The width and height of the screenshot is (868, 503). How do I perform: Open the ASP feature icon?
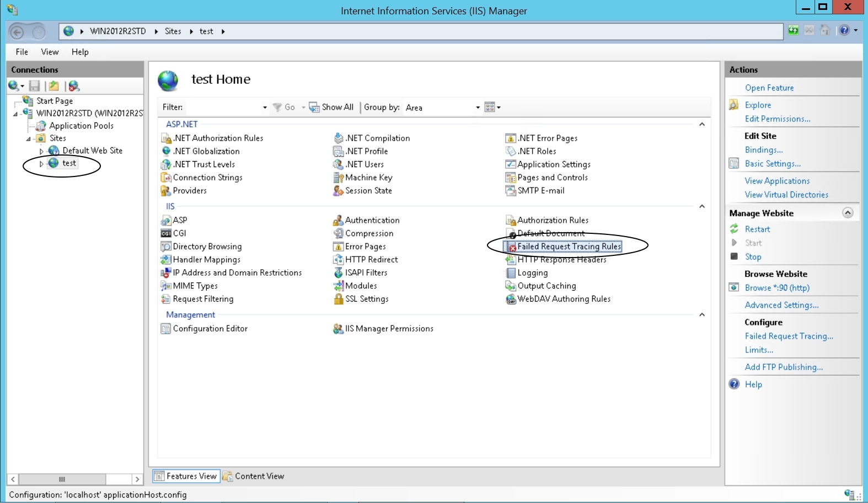click(166, 220)
